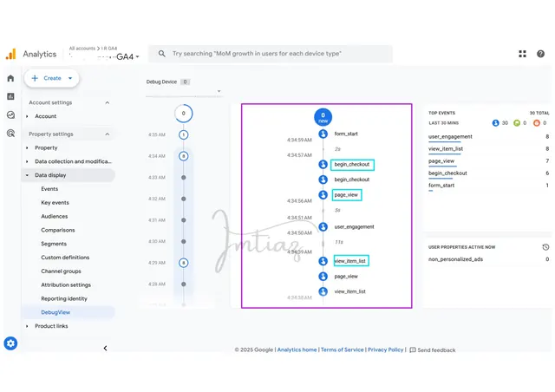This screenshot has width=555, height=392.
Task: Collapse the Property settings section
Action: (x=108, y=134)
